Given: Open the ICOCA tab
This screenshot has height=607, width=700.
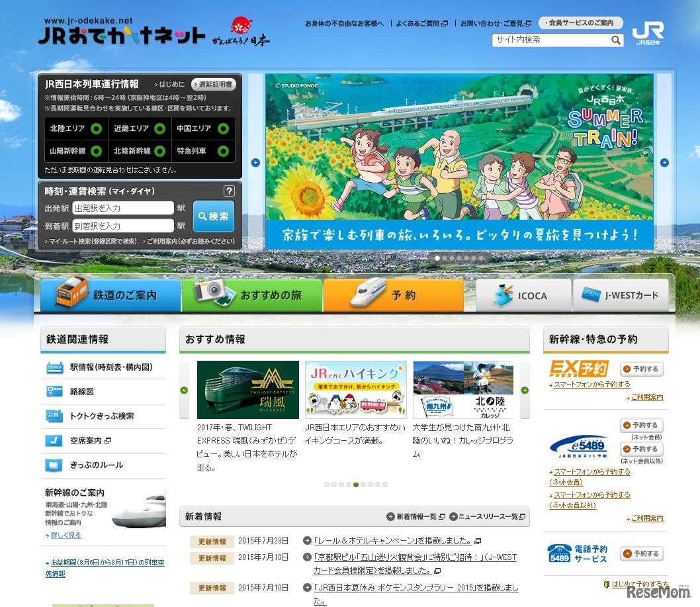Looking at the screenshot, I should point(523,295).
